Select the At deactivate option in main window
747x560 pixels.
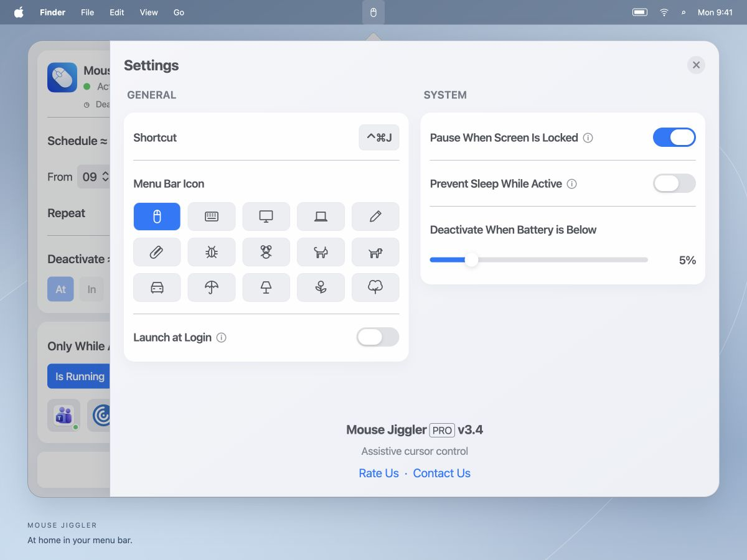click(61, 289)
